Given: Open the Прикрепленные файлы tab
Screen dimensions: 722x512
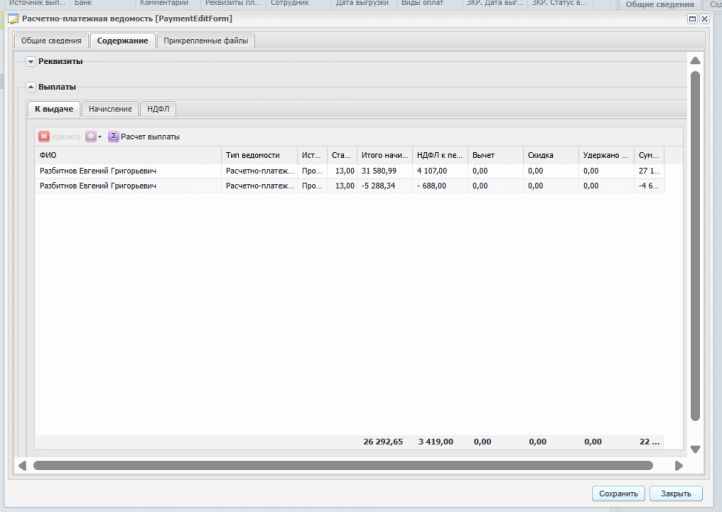Looking at the screenshot, I should tap(205, 41).
